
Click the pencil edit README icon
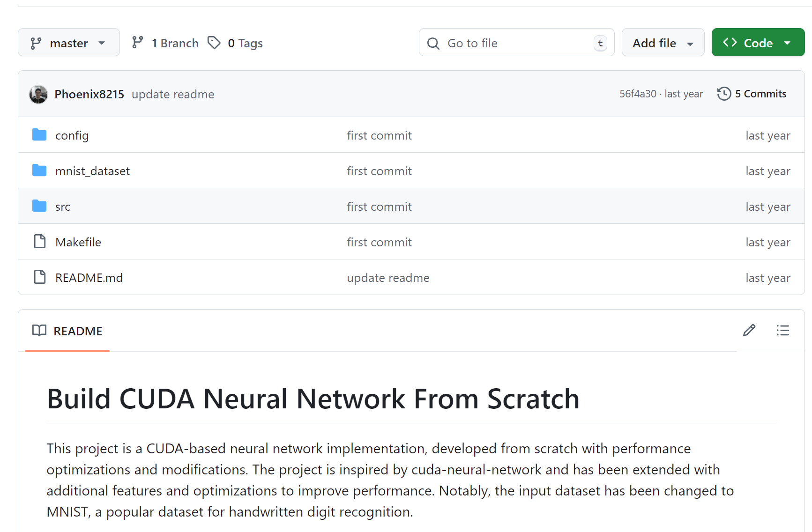pos(749,331)
